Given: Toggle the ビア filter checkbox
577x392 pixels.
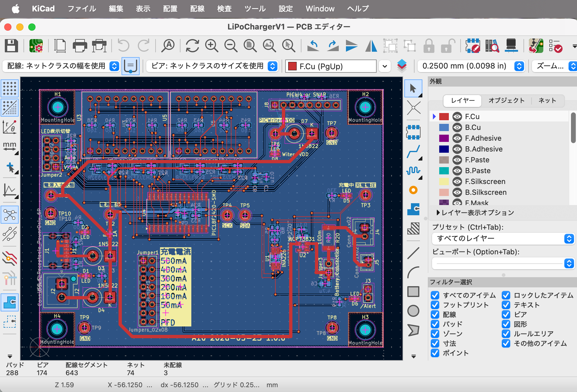Looking at the screenshot, I should 506,314.
